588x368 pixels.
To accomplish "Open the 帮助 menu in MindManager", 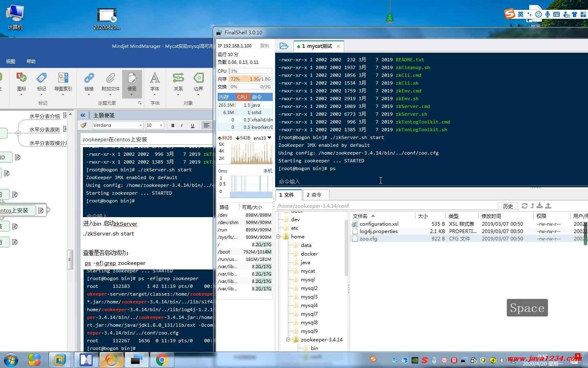I will pos(31,61).
